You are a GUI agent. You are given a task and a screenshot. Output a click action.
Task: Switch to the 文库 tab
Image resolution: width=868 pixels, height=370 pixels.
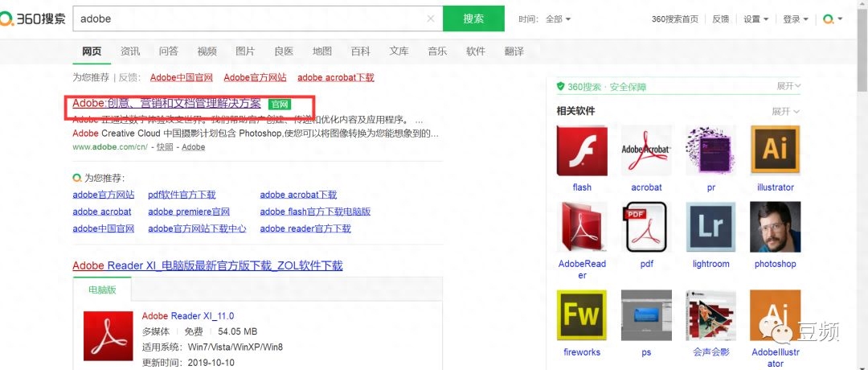(x=399, y=51)
